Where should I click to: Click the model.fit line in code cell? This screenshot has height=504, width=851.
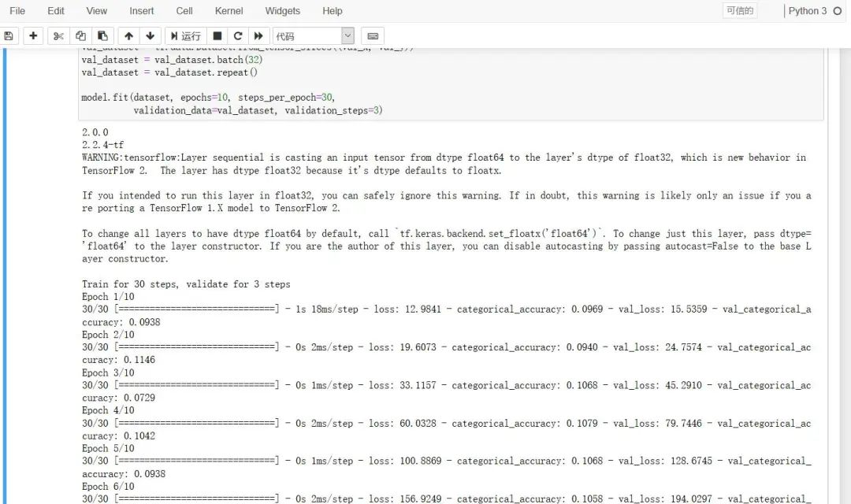click(208, 98)
